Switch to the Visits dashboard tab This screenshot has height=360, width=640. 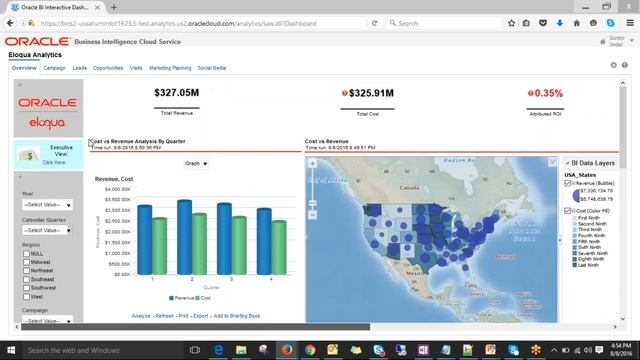[x=136, y=68]
